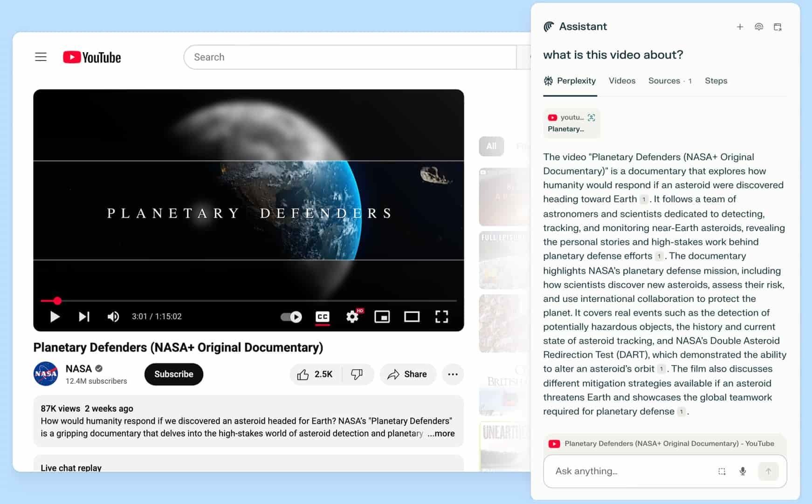Toggle the autoplay switch
This screenshot has height=504, width=812.
coord(291,317)
